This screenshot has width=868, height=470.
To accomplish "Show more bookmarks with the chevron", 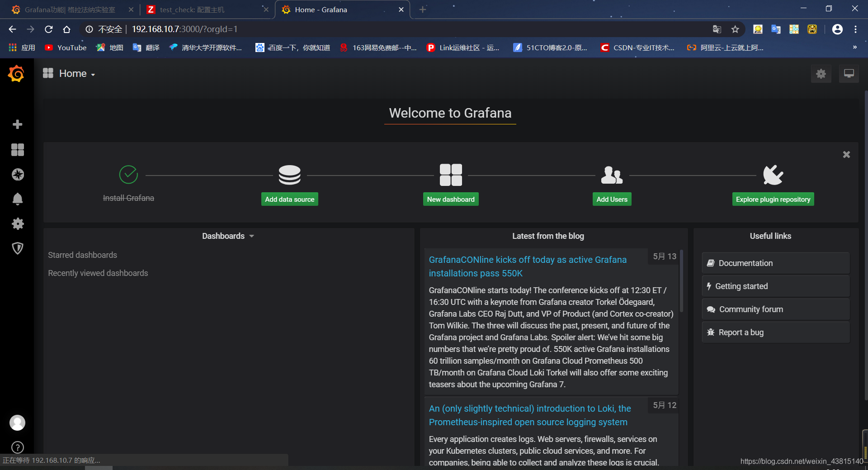I will pyautogui.click(x=855, y=47).
